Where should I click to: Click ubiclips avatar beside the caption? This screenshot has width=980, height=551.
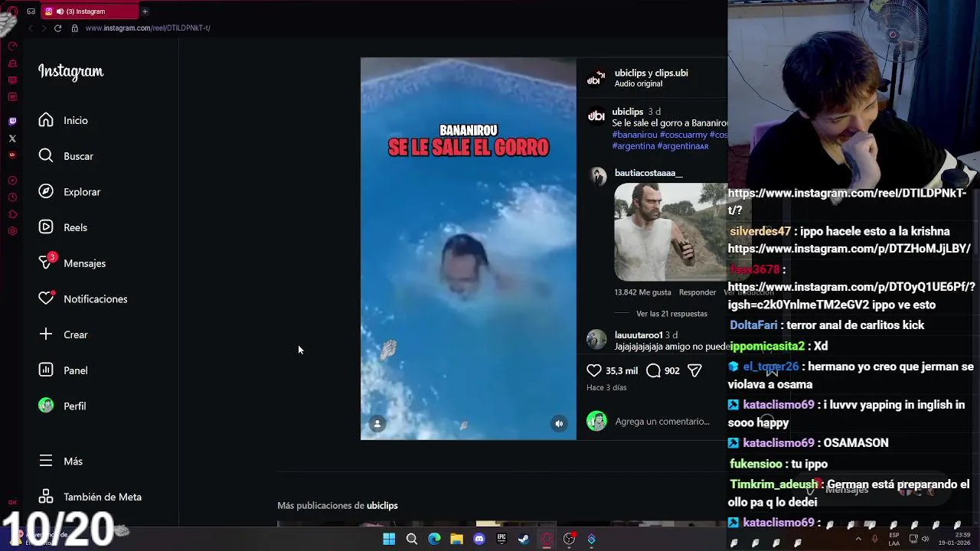tap(596, 116)
